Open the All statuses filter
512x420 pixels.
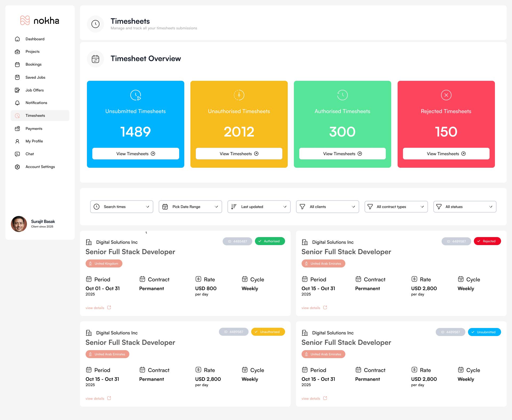[465, 206]
